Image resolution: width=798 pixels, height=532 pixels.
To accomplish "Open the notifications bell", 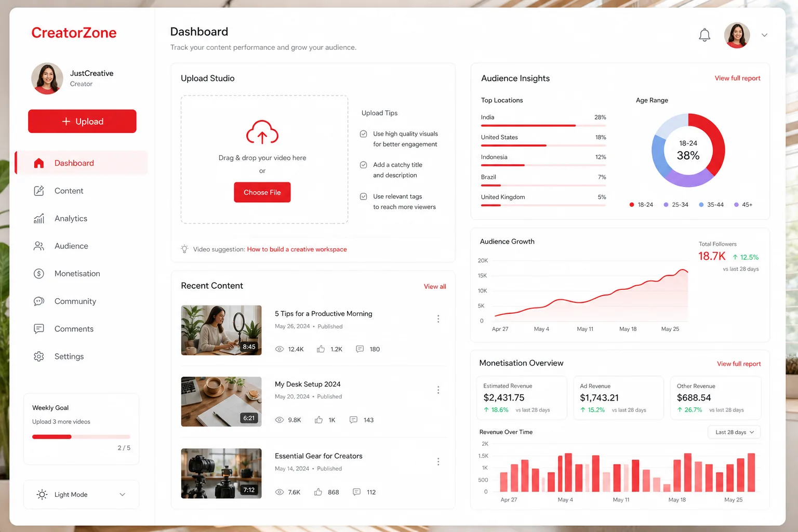I will (x=704, y=35).
